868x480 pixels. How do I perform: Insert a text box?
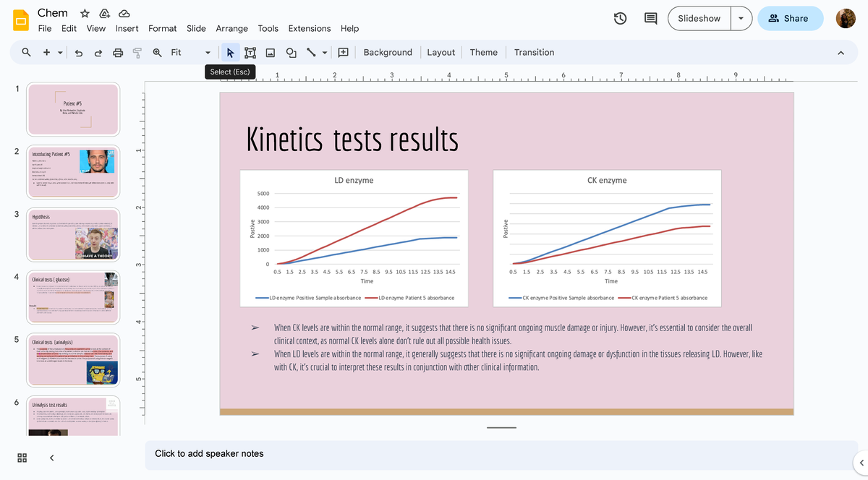[x=250, y=52]
